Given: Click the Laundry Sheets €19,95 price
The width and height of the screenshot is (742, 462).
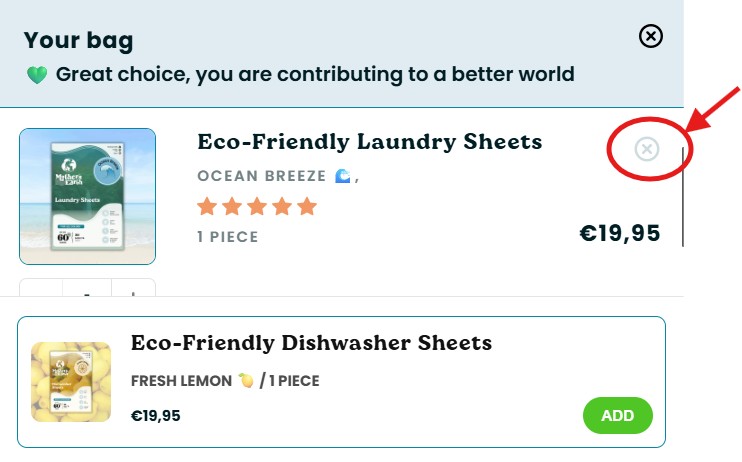Looking at the screenshot, I should [x=620, y=234].
